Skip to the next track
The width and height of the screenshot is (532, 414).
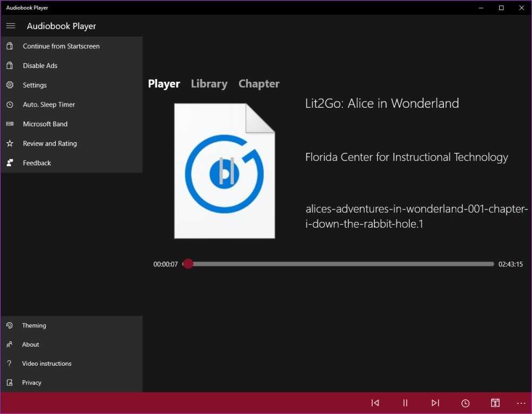(x=435, y=403)
